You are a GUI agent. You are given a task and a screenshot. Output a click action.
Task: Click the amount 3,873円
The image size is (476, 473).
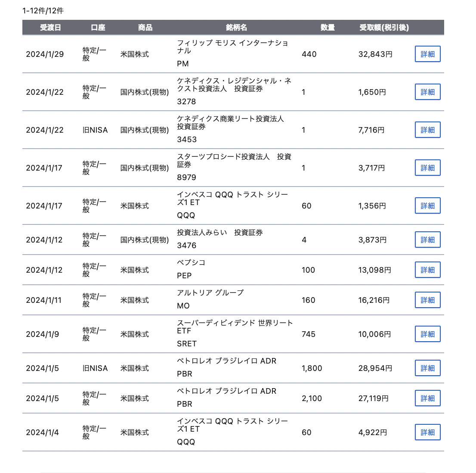point(372,240)
